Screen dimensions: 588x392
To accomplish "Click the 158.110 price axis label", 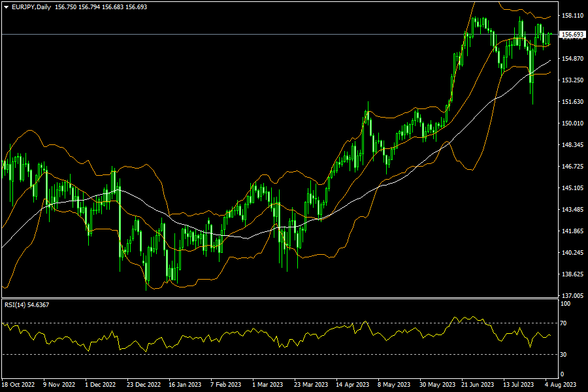I will [572, 16].
